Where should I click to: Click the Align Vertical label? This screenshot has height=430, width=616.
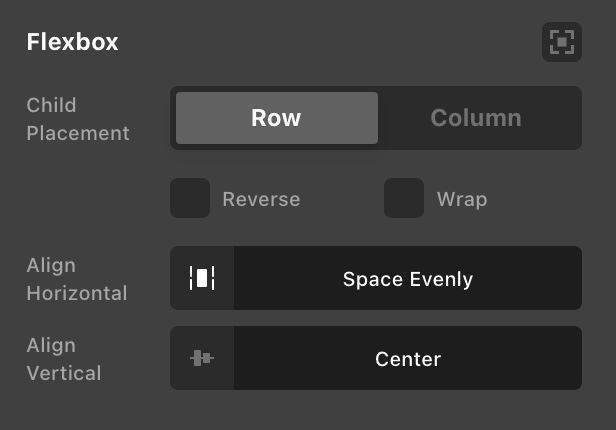tap(64, 359)
